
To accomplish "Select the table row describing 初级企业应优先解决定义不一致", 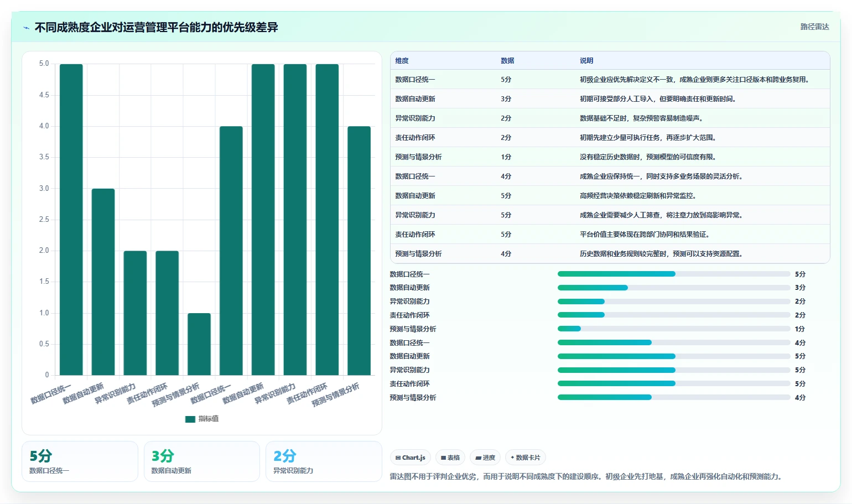I will pyautogui.click(x=610, y=80).
